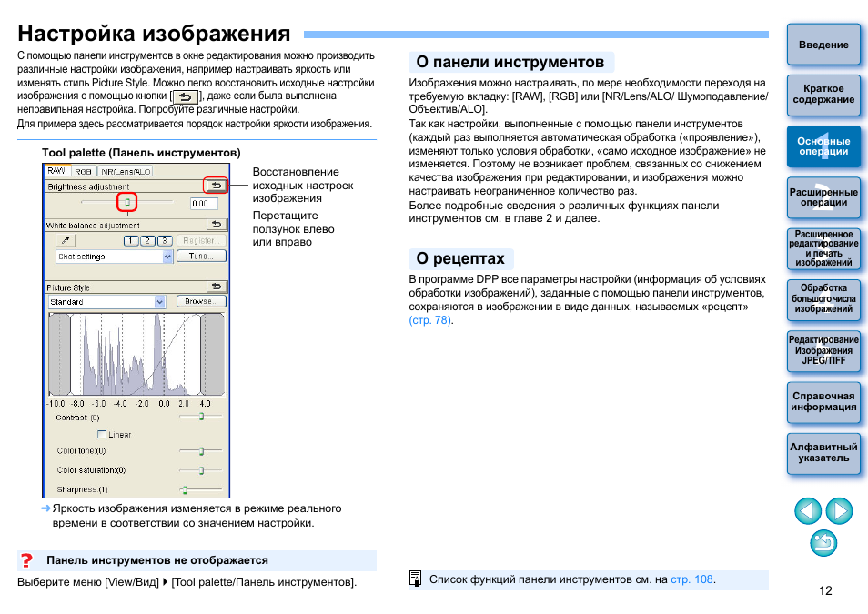Click the return-to-previous-view round icon
This screenshot has width=868, height=614.
point(823,542)
